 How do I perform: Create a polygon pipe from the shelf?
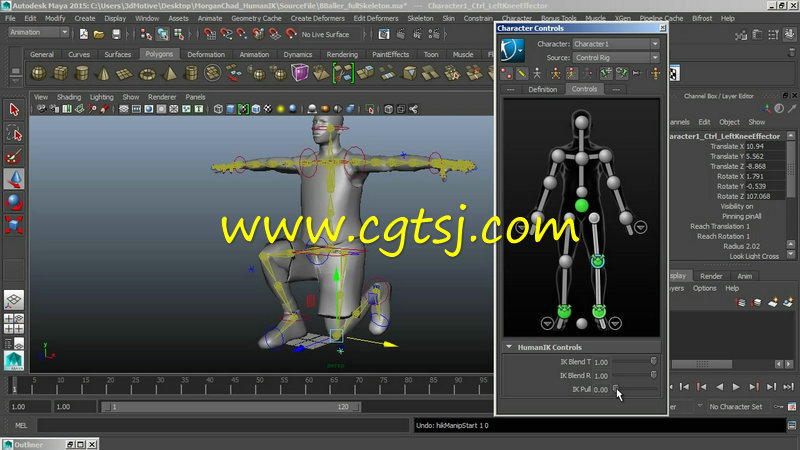(x=191, y=73)
